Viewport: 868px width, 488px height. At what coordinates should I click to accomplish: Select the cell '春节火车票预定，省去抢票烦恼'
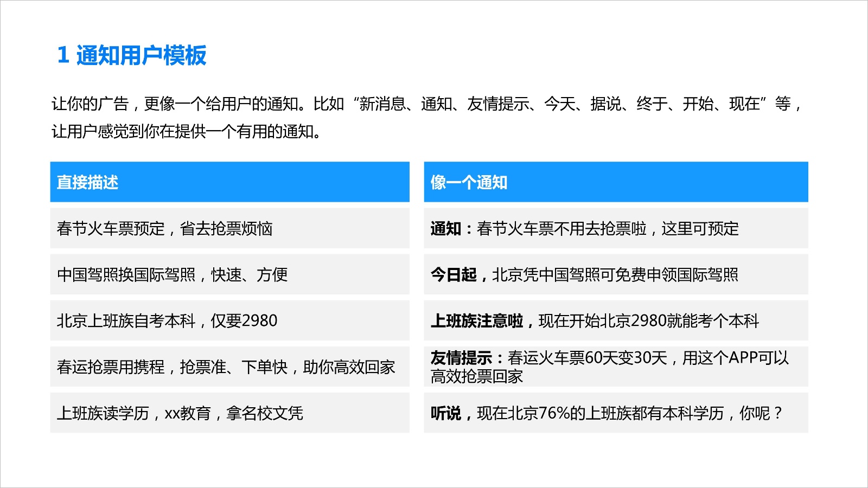pyautogui.click(x=229, y=228)
